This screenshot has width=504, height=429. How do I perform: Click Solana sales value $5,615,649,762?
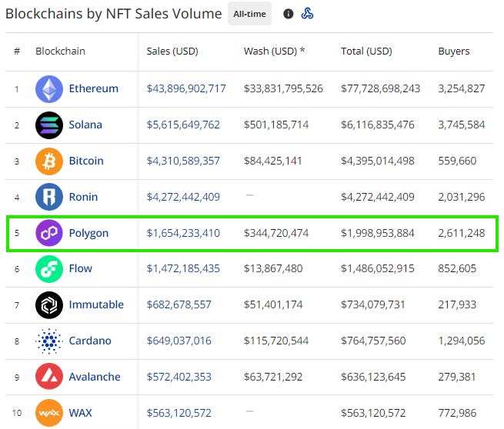click(183, 125)
